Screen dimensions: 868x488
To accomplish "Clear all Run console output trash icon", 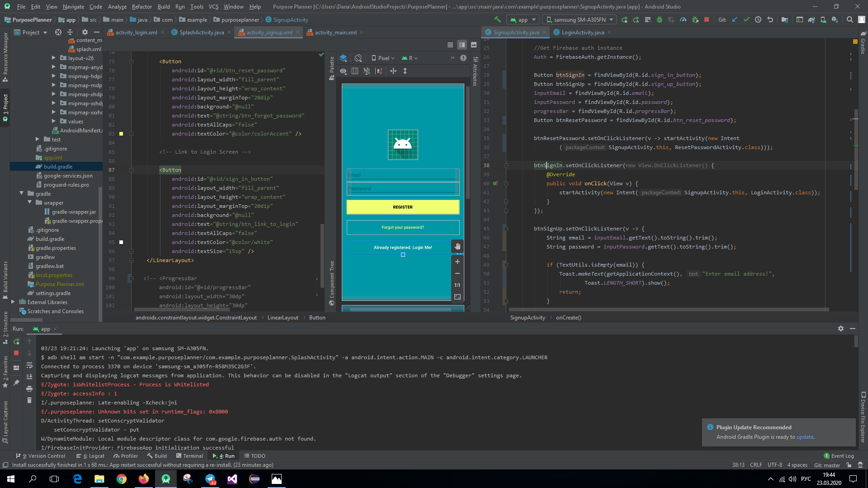I will (29, 400).
